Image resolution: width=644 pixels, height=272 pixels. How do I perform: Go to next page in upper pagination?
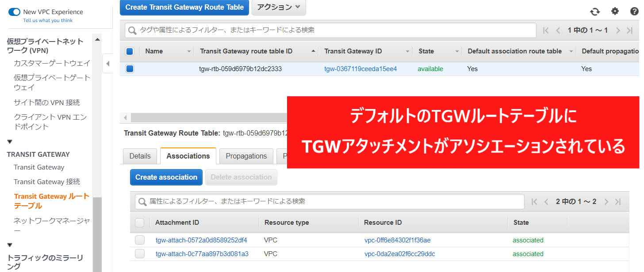(x=618, y=30)
